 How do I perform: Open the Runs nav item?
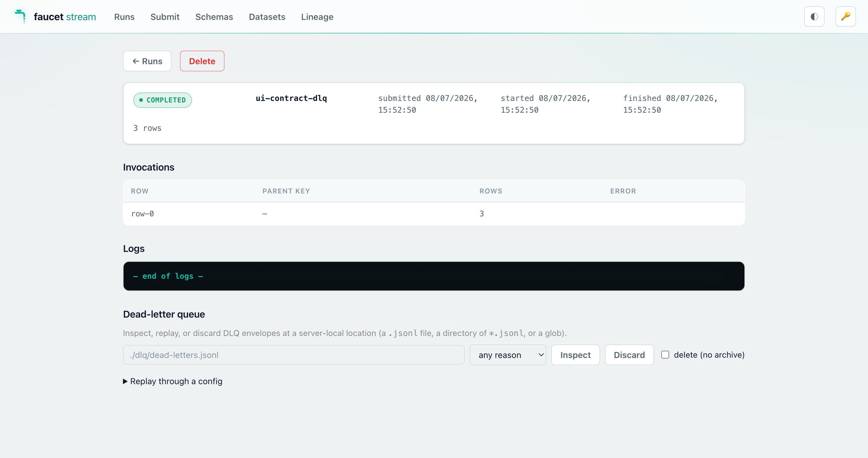(124, 17)
